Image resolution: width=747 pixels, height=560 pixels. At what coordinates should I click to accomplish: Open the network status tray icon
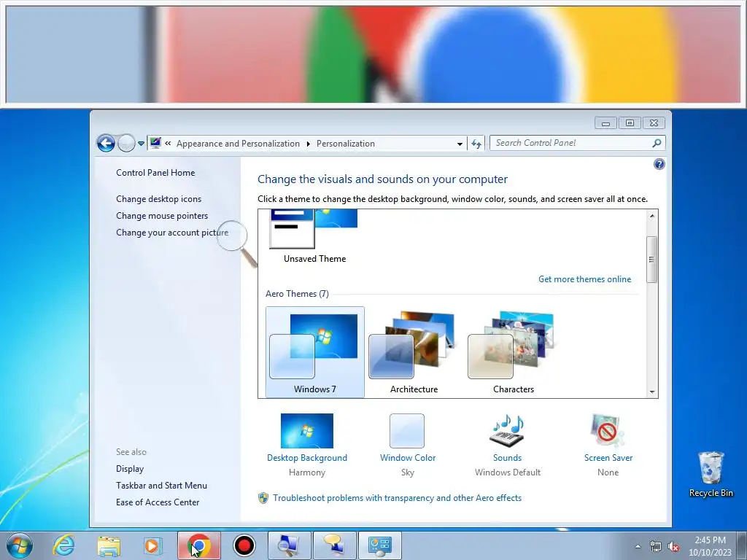[x=656, y=546]
